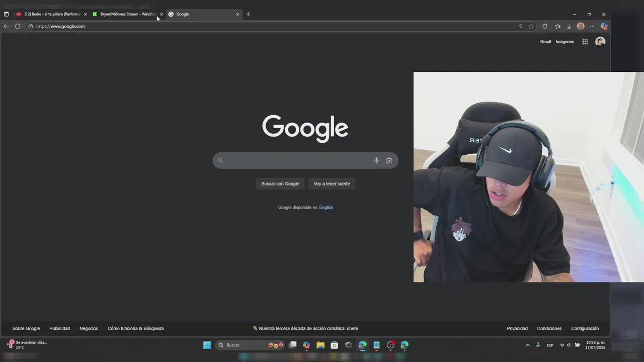
Task: Close the BryantMillones Stream tab
Action: pos(162,14)
